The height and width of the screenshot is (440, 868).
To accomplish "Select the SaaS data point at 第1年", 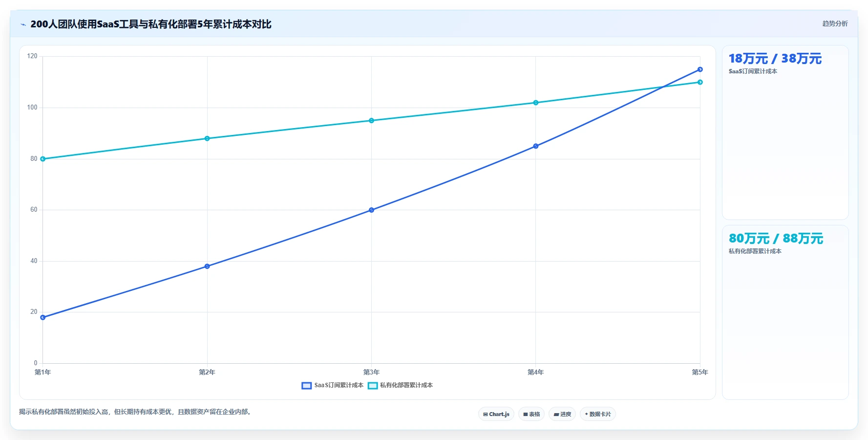I will (x=43, y=317).
